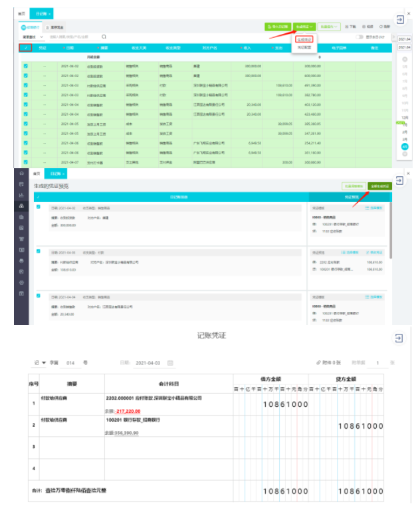Click the exit arrow icon beside the journal table
This screenshot has width=420, height=514.
400,20
